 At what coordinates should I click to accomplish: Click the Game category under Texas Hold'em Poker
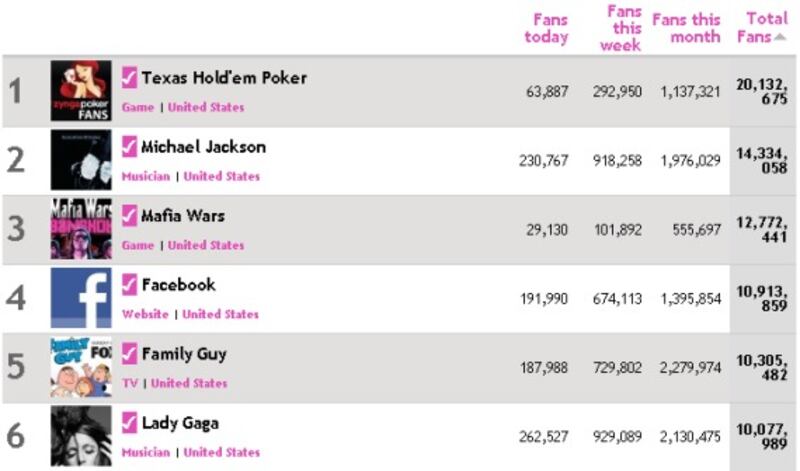click(138, 107)
